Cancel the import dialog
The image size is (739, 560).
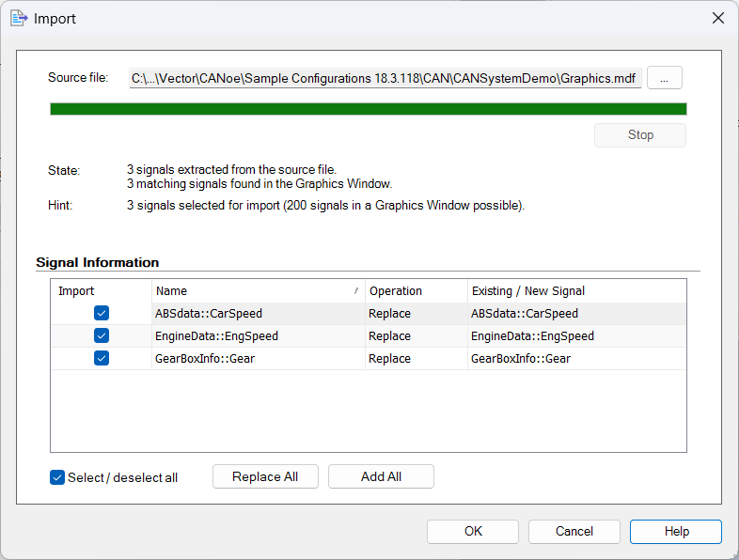[x=574, y=532]
